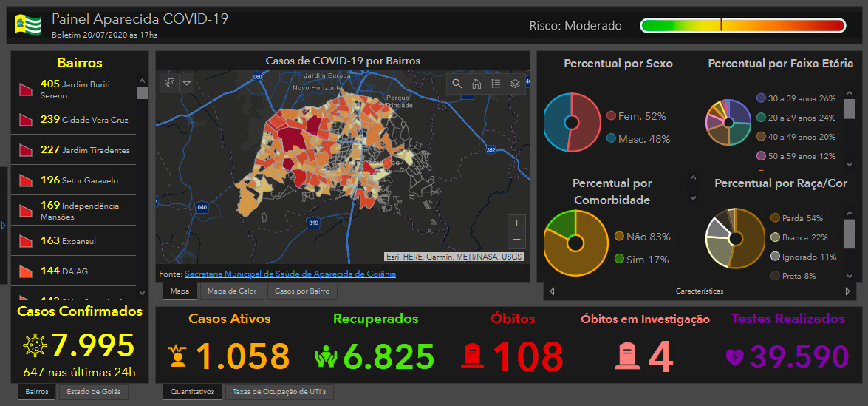Screen dimensions: 868x406
Task: Open the map layers panel
Action: point(515,84)
